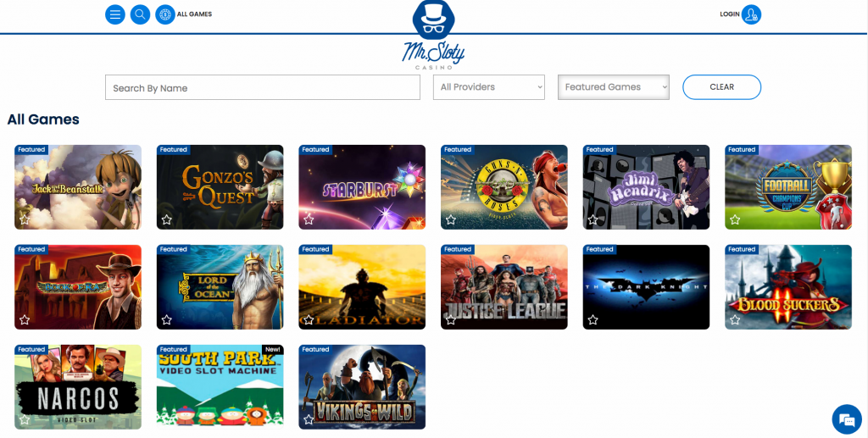Toggle favorite star on Lord of the Ocean
Viewport: 868px width, 438px height.
(167, 319)
